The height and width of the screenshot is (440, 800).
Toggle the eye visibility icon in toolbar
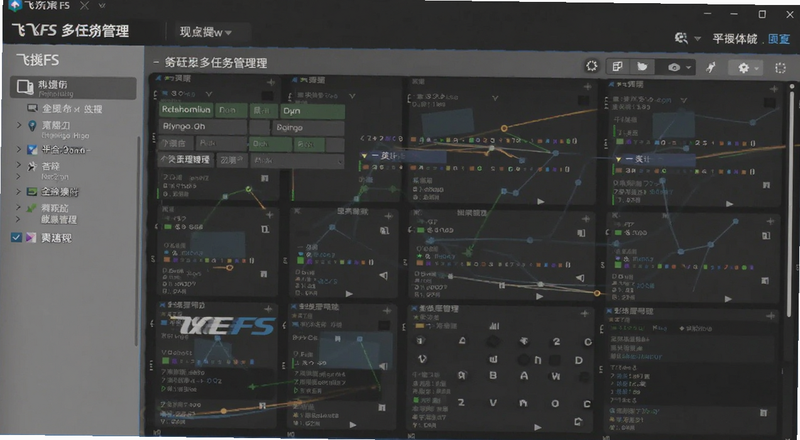pos(674,67)
